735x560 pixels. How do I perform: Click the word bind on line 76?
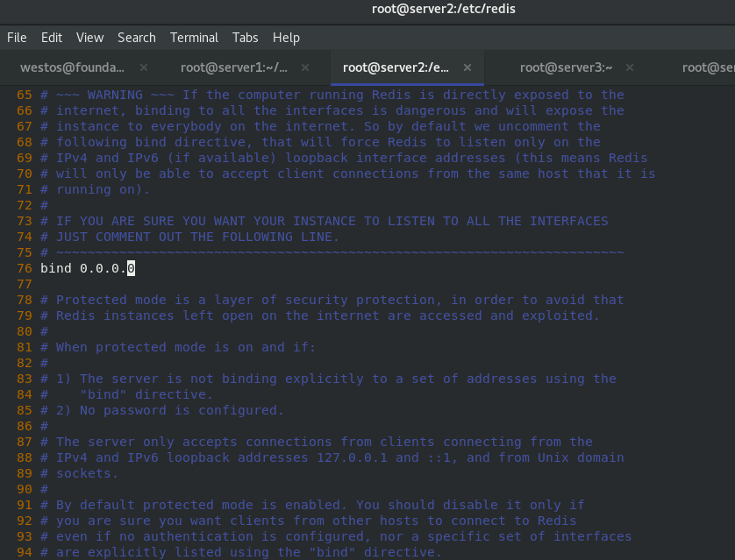click(x=56, y=268)
